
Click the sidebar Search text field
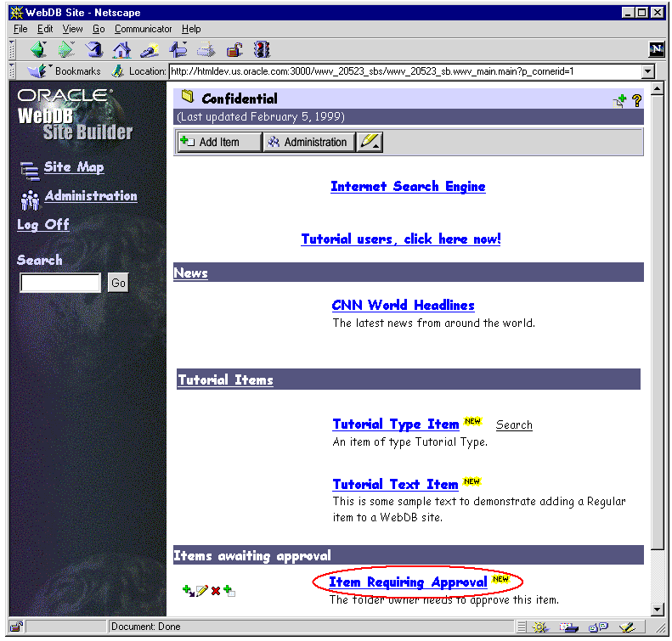60,284
